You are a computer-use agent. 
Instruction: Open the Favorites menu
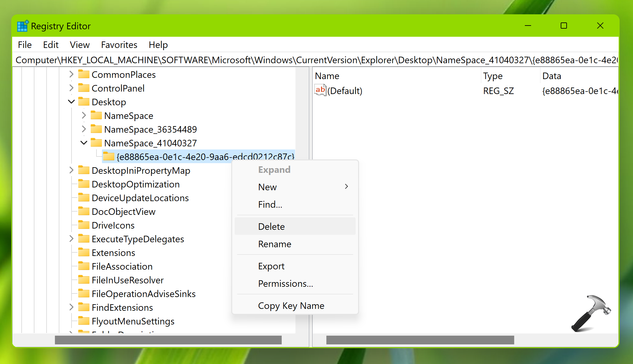click(x=119, y=45)
